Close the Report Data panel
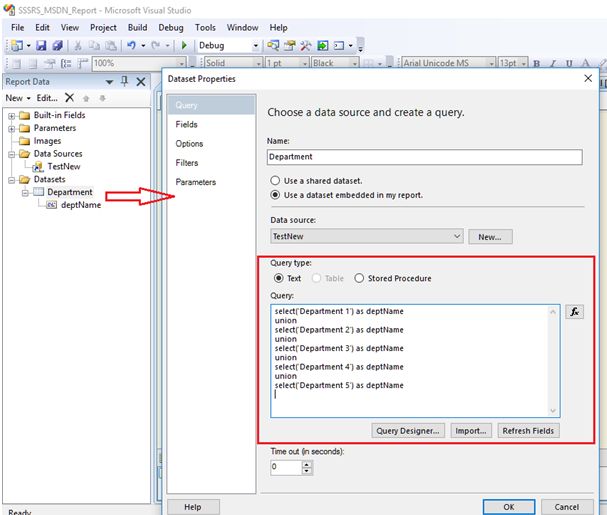Screen dimensions: 607x515 pos(141,82)
